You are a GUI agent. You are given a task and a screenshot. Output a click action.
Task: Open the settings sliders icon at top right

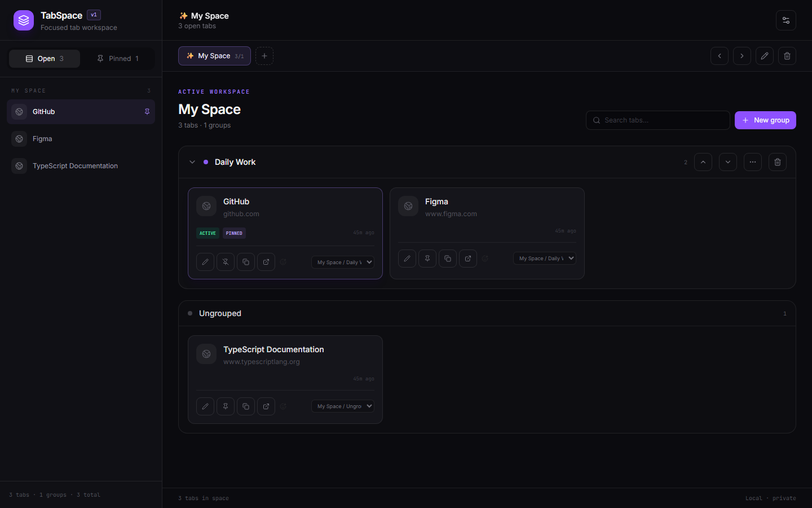(786, 20)
